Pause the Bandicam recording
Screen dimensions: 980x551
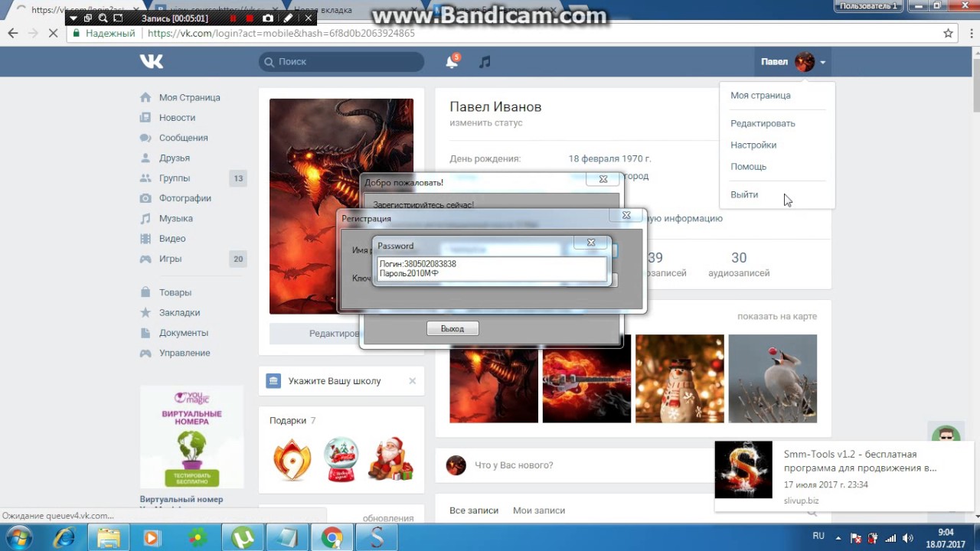234,18
